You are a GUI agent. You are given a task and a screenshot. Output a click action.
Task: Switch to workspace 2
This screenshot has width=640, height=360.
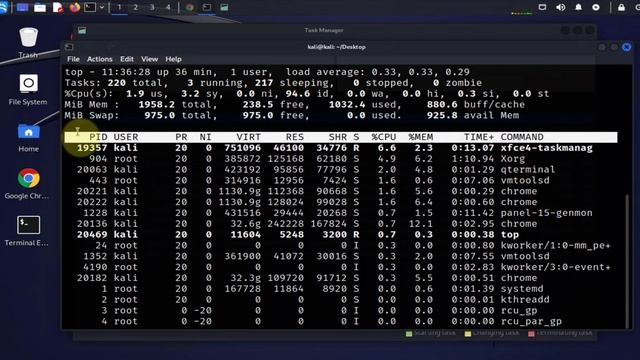[x=136, y=7]
